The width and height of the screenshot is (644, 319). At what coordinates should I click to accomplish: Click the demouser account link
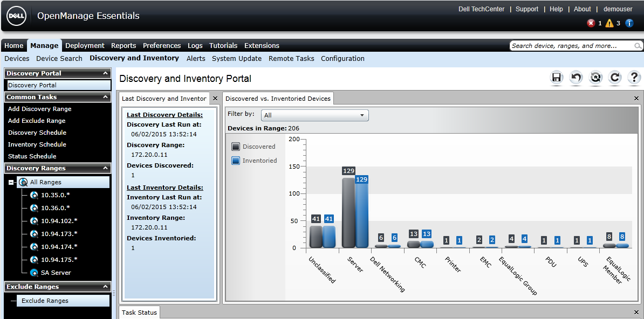tap(618, 9)
